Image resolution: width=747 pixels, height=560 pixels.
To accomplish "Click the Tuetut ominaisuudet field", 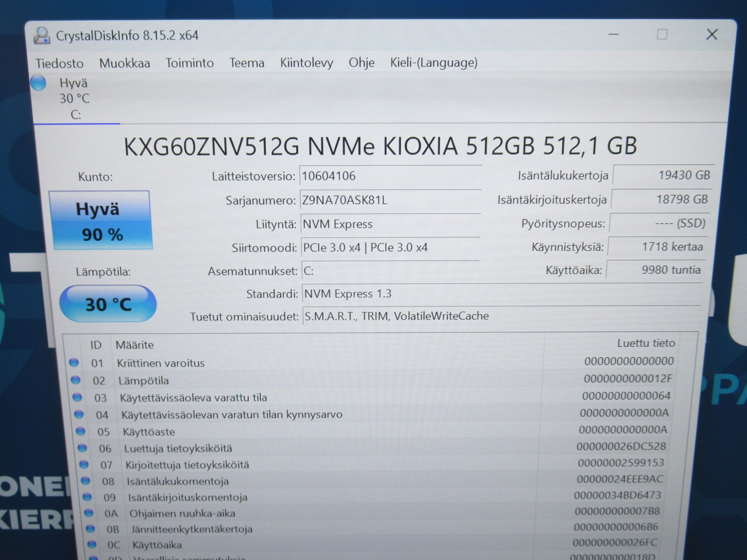I will coord(502,316).
